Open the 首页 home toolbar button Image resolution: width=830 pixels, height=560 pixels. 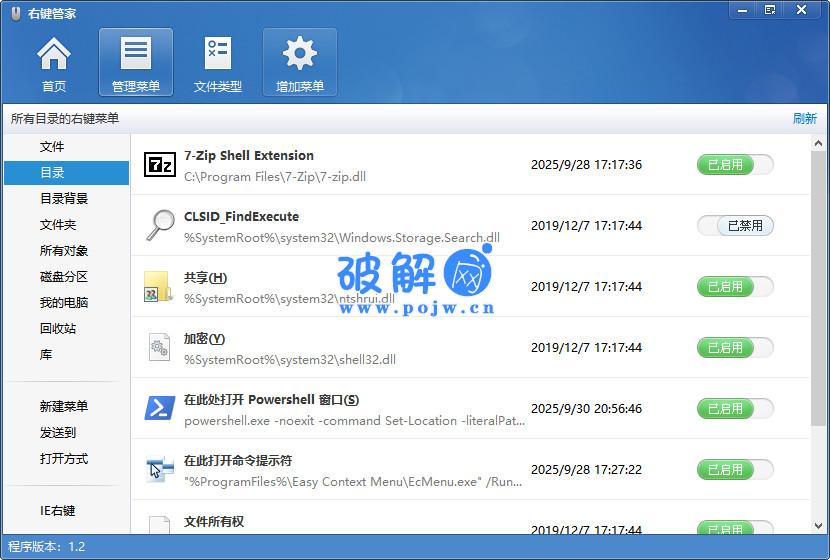click(x=54, y=62)
